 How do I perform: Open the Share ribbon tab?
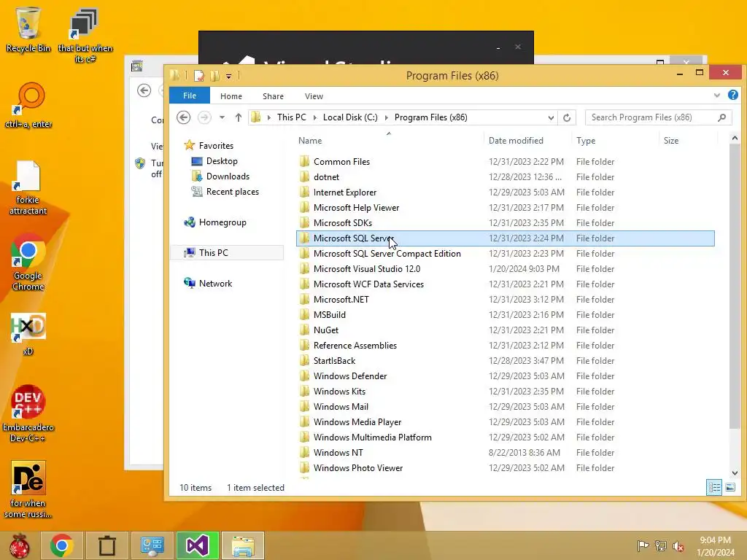click(x=273, y=96)
